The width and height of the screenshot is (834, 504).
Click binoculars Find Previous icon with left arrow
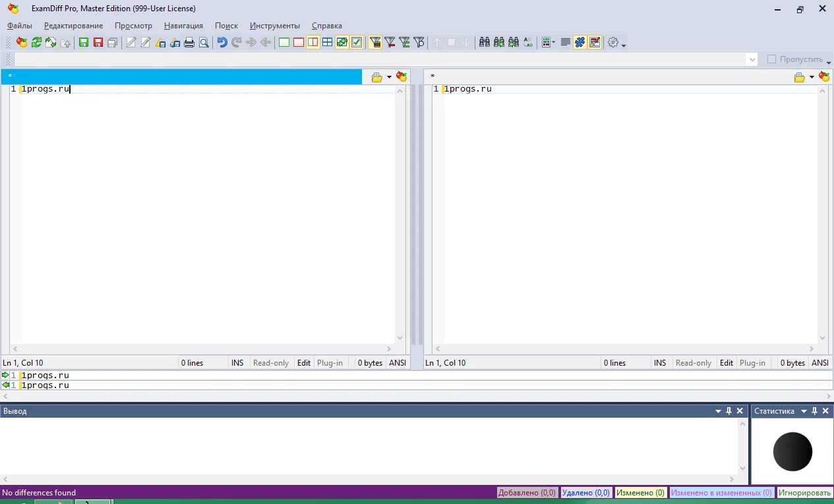[514, 43]
